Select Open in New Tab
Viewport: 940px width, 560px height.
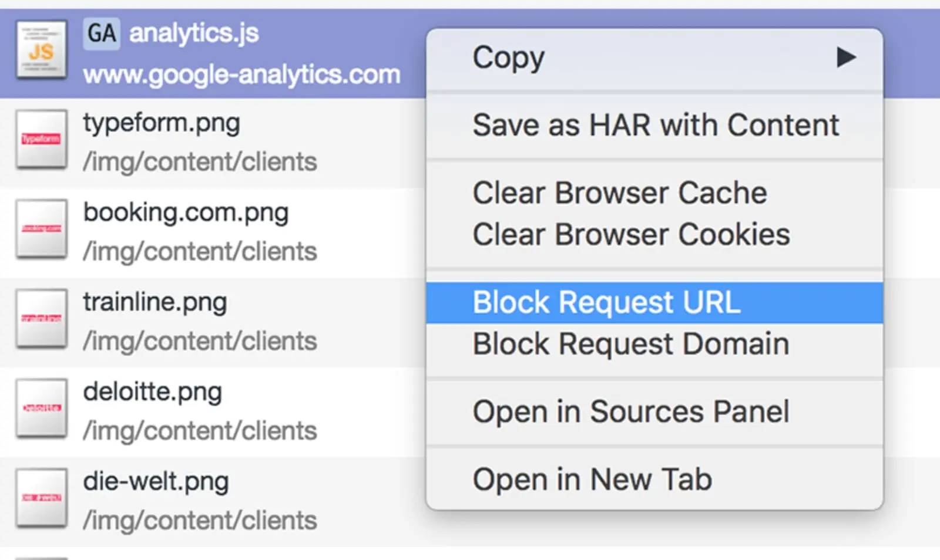[x=592, y=480]
